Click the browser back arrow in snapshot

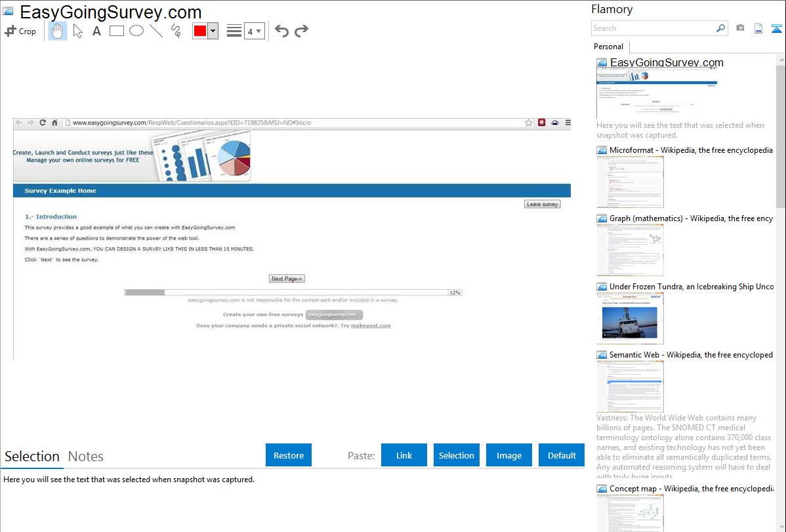(18, 123)
